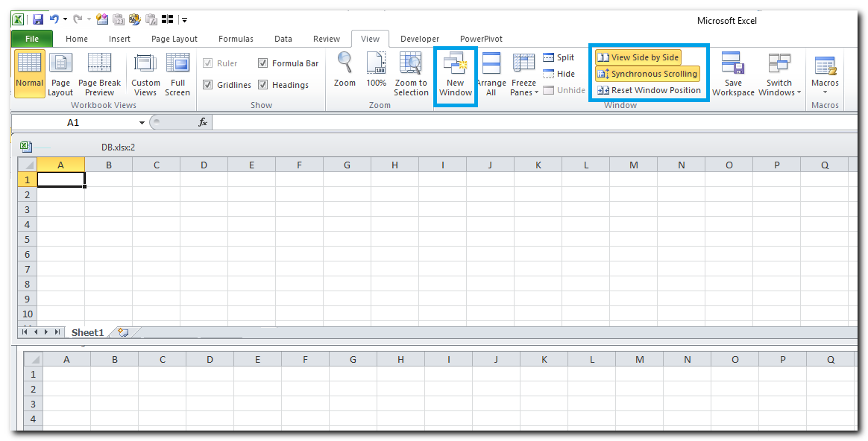Open the File menu tab
868x441 pixels.
click(x=32, y=39)
